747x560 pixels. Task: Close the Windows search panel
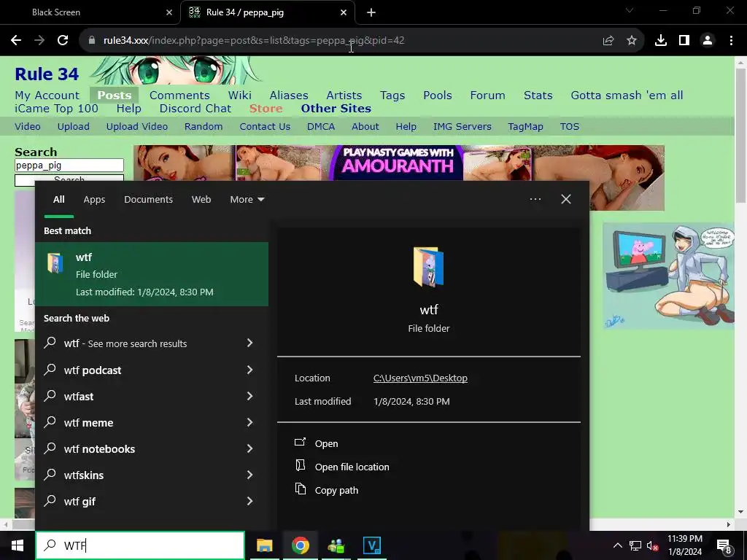point(566,199)
